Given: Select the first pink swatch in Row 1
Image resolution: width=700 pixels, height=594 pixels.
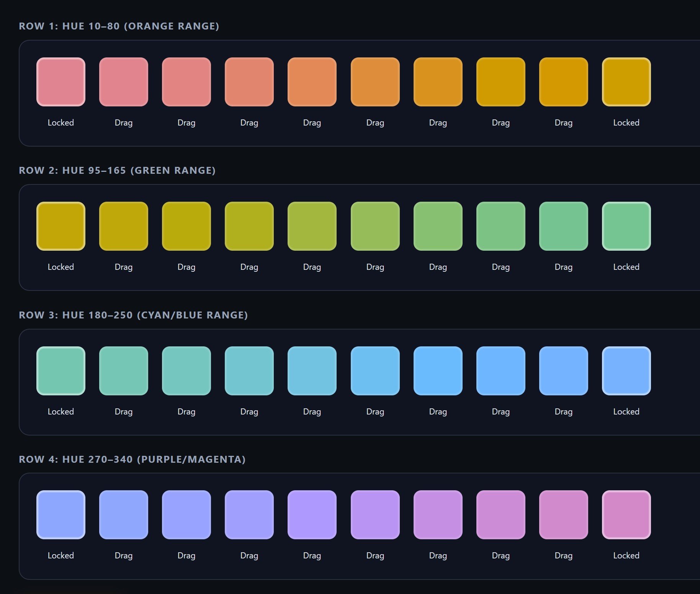Looking at the screenshot, I should 61,82.
